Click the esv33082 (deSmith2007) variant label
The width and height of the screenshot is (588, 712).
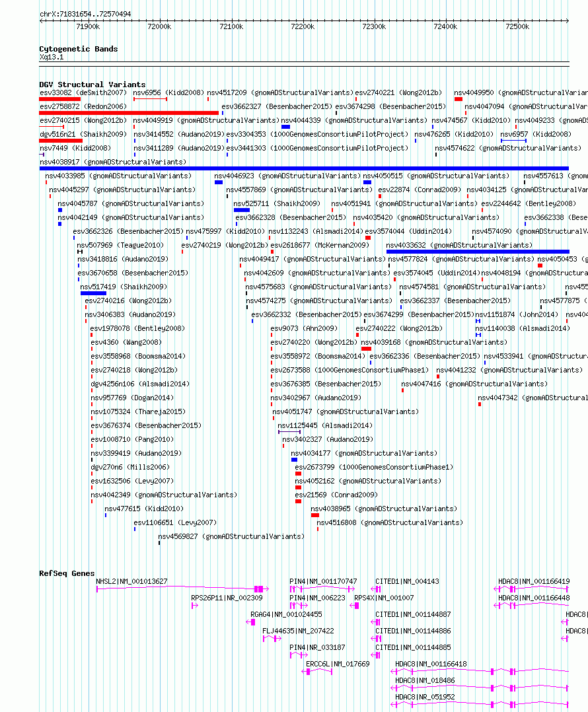click(83, 92)
